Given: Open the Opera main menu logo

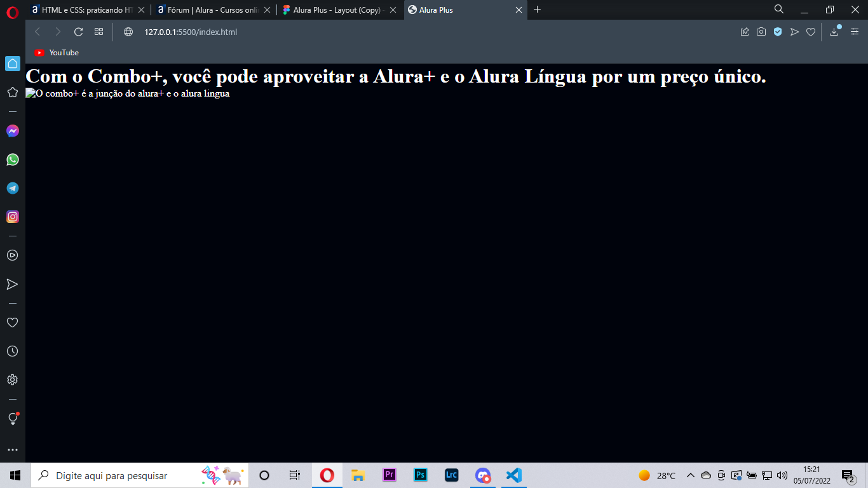Looking at the screenshot, I should coord(13,11).
